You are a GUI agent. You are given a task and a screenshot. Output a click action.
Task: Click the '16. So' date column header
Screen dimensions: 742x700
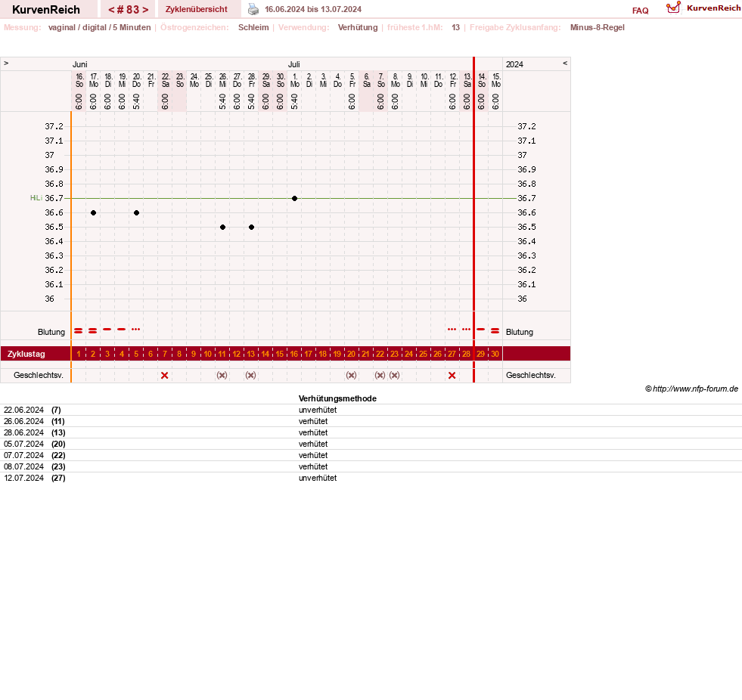tap(79, 80)
